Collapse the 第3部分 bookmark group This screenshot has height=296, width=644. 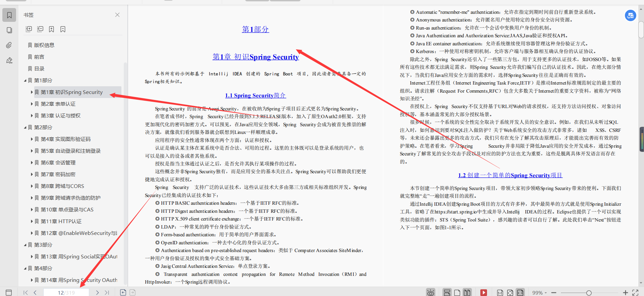25,245
